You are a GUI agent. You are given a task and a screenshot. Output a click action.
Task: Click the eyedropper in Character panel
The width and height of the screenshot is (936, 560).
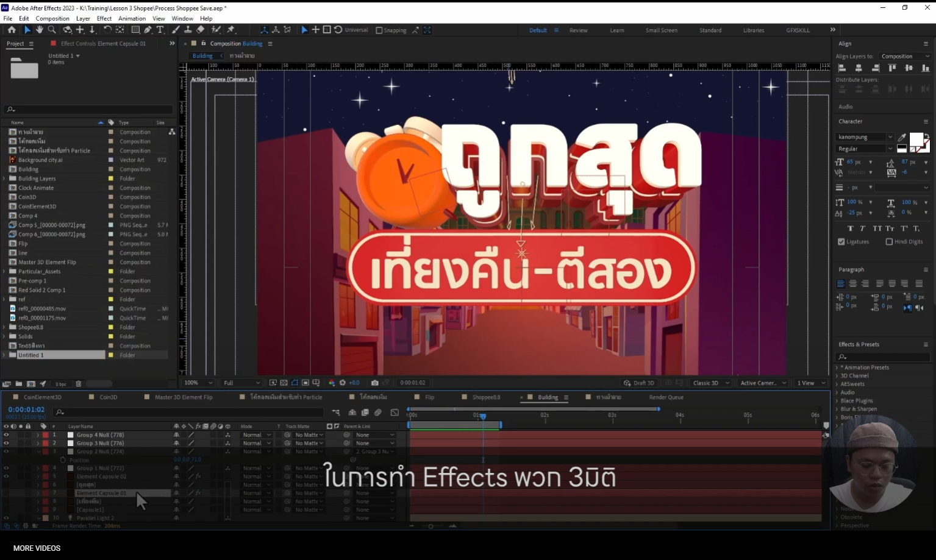point(902,137)
